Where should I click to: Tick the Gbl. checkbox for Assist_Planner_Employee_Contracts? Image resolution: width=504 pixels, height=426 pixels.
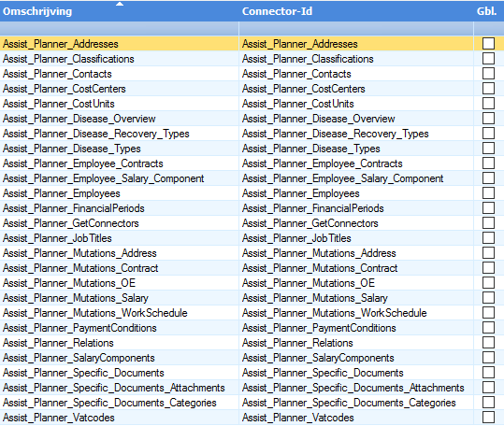[488, 163]
